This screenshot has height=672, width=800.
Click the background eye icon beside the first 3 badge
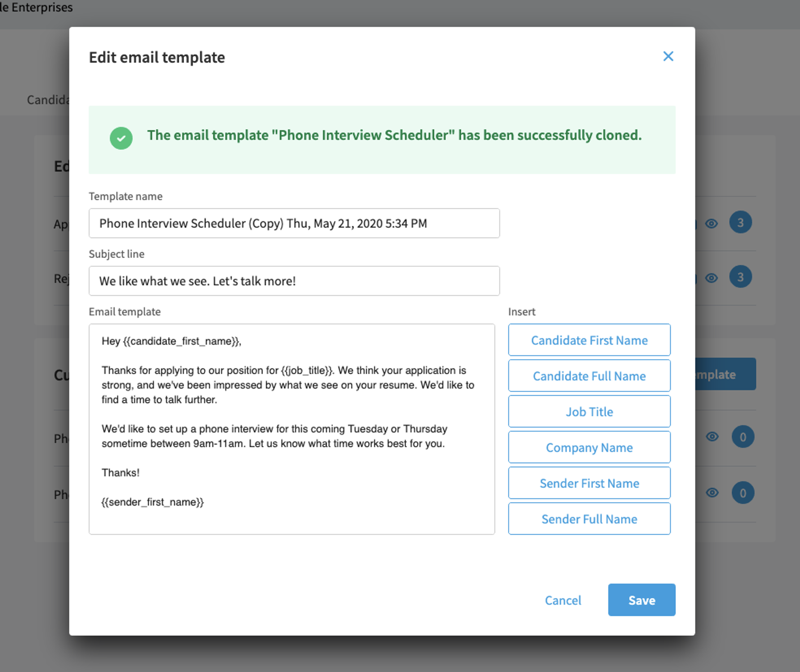(712, 223)
